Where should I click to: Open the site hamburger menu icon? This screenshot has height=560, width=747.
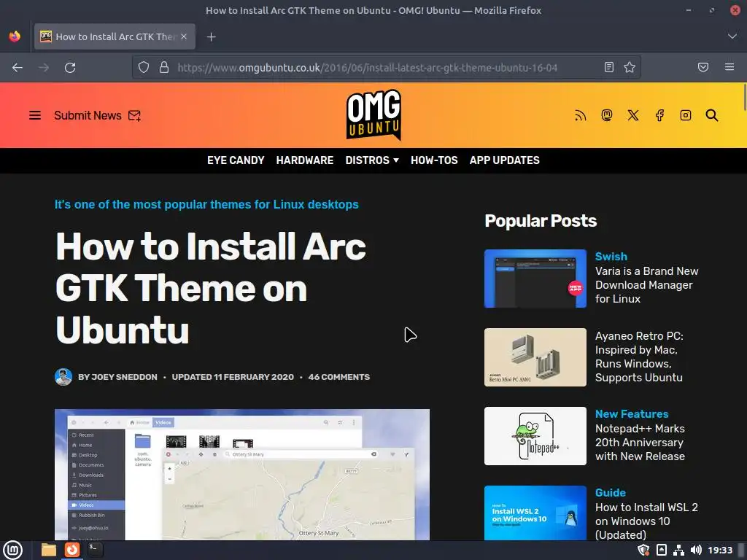point(35,115)
